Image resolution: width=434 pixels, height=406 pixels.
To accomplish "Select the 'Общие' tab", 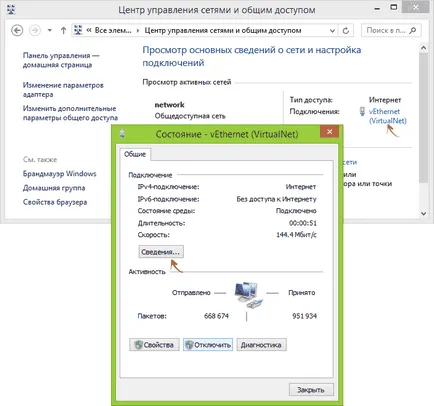I will [x=135, y=154].
